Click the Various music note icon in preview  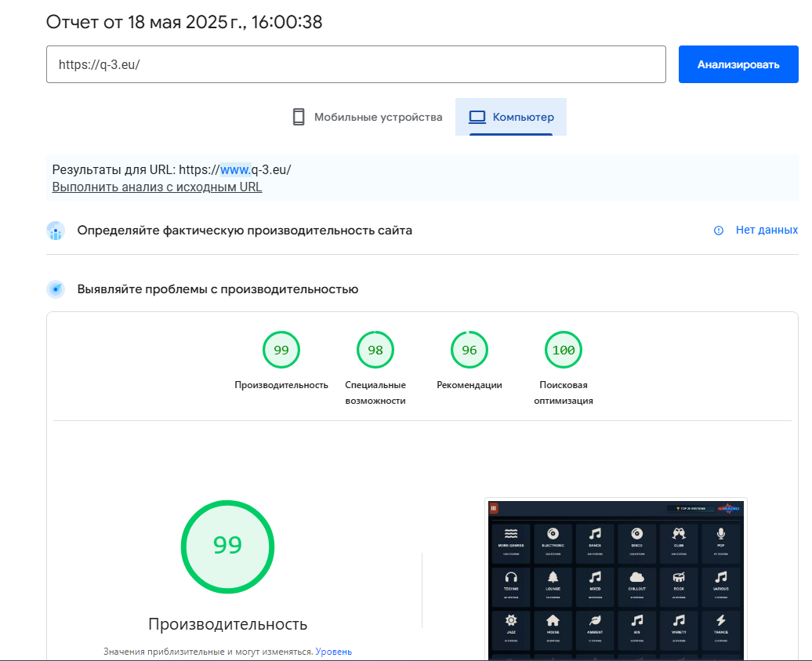[721, 577]
